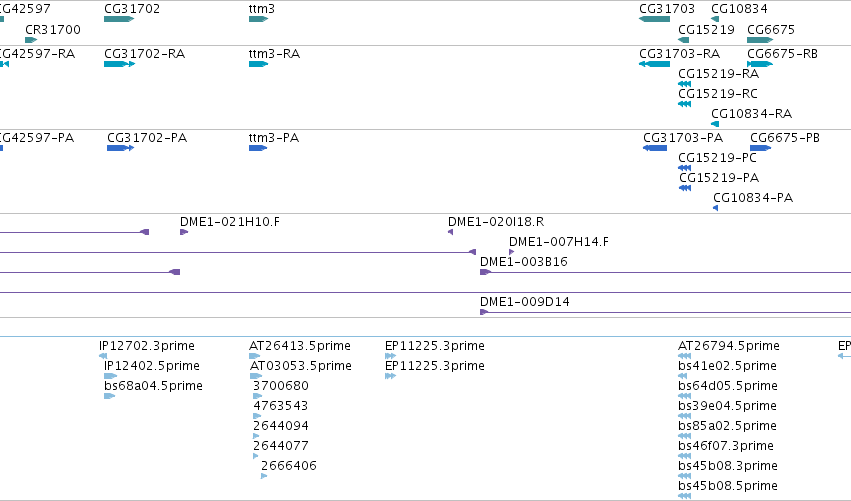Click the IP12702.3prime EST label

pyautogui.click(x=147, y=346)
